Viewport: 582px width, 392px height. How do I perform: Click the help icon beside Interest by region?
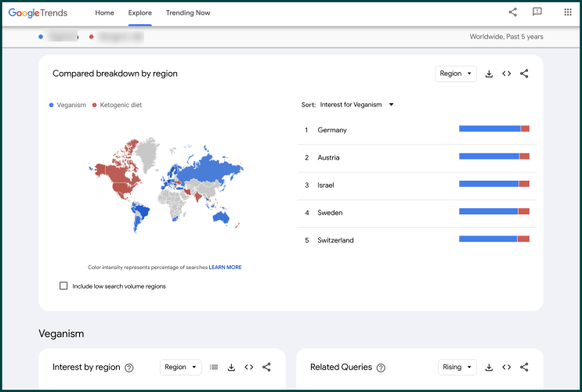tap(128, 368)
